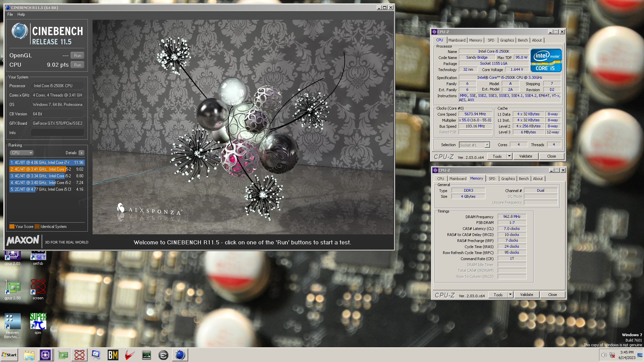Screen dimensions: 644x362
Task: Open the Cinebench Help menu
Action: click(x=21, y=14)
